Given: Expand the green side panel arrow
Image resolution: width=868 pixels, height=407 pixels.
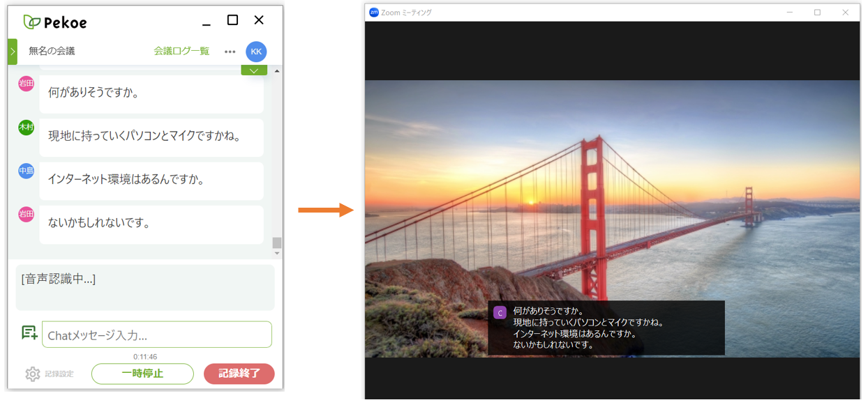Looking at the screenshot, I should pyautogui.click(x=13, y=52).
